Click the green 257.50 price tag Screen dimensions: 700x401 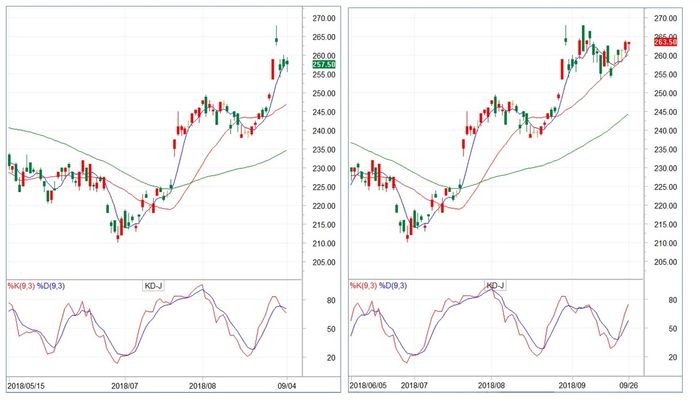point(324,65)
